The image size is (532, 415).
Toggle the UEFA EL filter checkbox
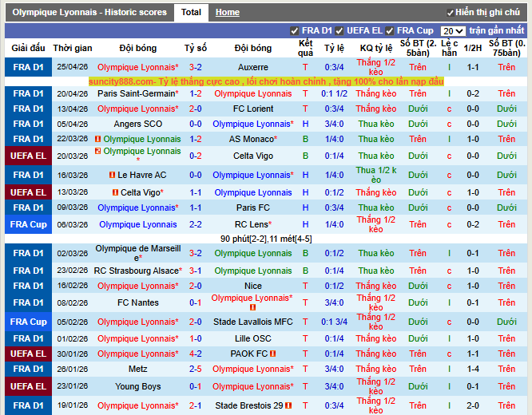339,31
